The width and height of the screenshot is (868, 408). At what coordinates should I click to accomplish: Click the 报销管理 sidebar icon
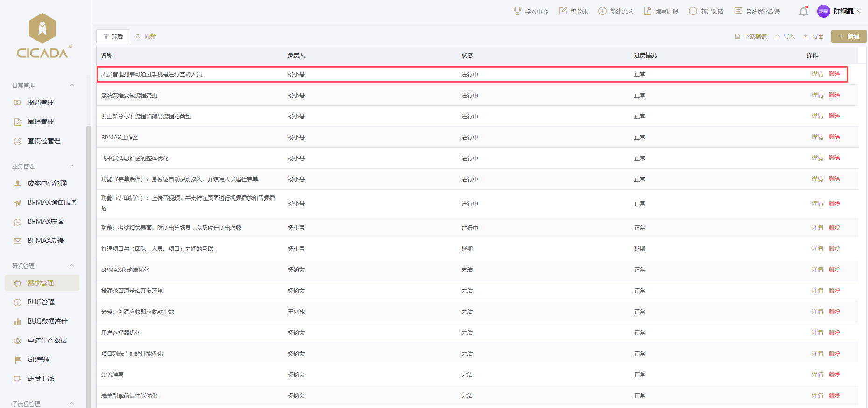coord(18,103)
